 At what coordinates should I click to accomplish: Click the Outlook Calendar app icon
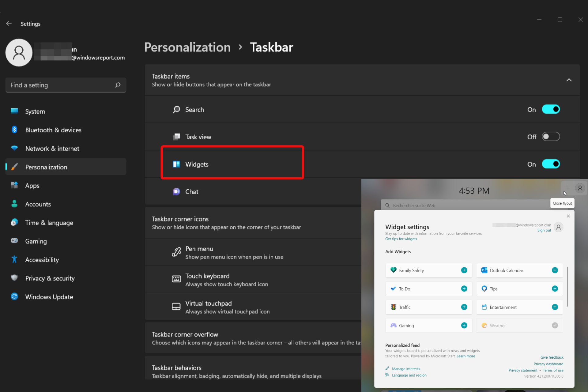coord(484,270)
